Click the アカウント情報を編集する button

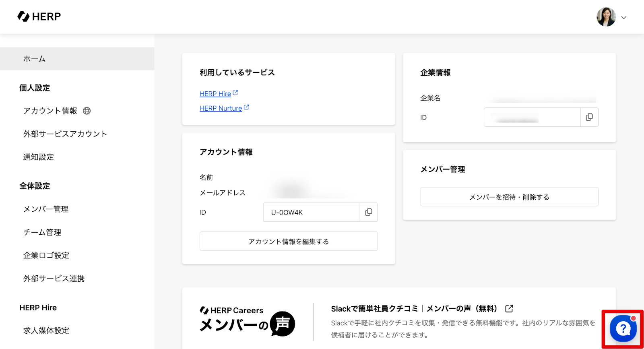(x=288, y=242)
